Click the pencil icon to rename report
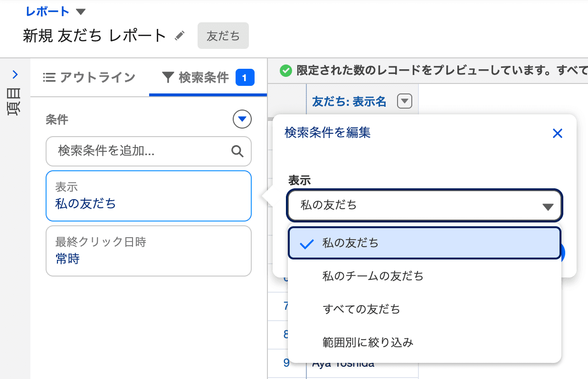Viewport: 588px width, 379px height. pos(179,36)
